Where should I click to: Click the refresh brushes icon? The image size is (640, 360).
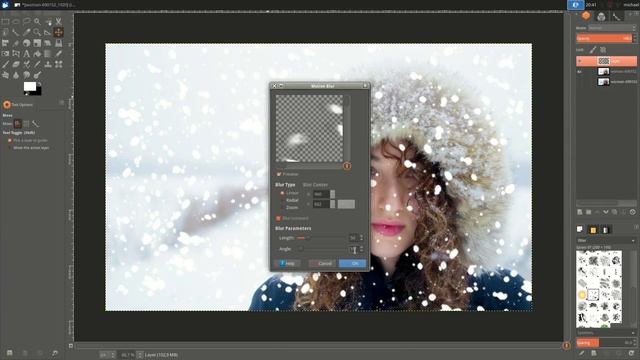click(631, 353)
